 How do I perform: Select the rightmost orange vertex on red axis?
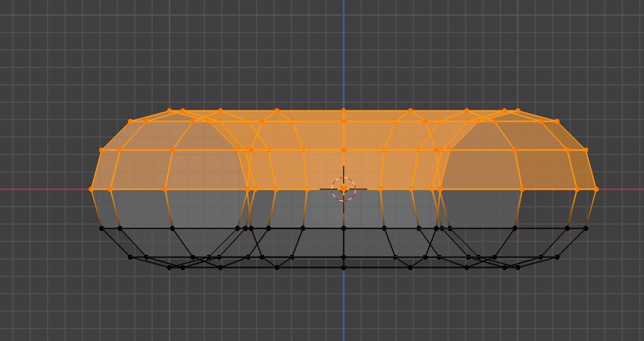[596, 190]
